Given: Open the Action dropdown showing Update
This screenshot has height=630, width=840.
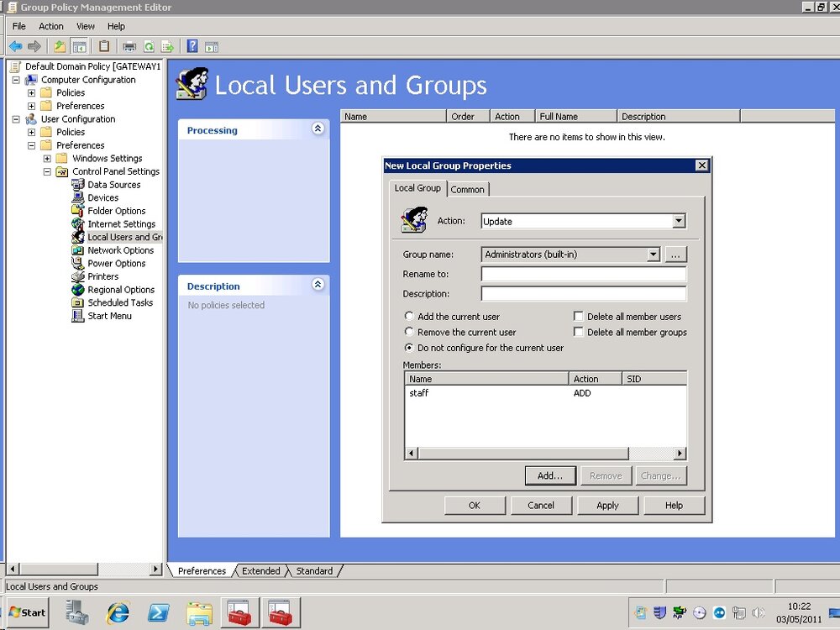Looking at the screenshot, I should (x=584, y=221).
